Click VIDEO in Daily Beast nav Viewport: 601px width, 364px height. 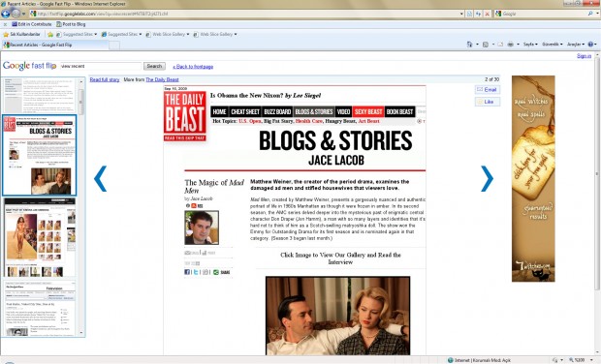(x=343, y=111)
